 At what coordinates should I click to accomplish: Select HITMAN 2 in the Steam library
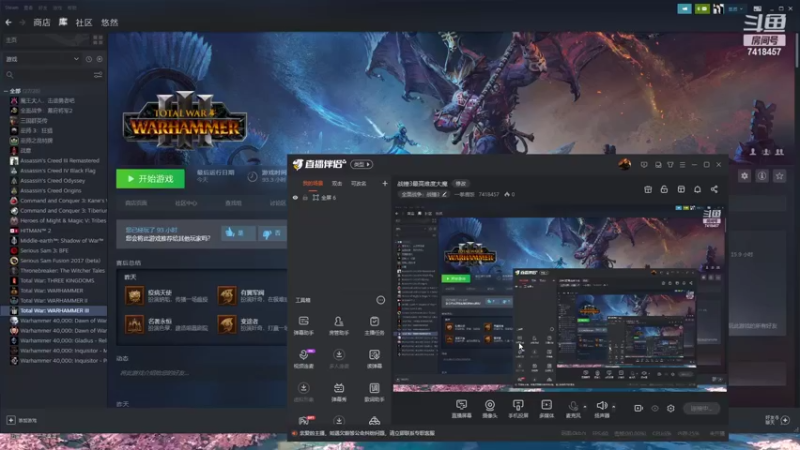(x=36, y=231)
